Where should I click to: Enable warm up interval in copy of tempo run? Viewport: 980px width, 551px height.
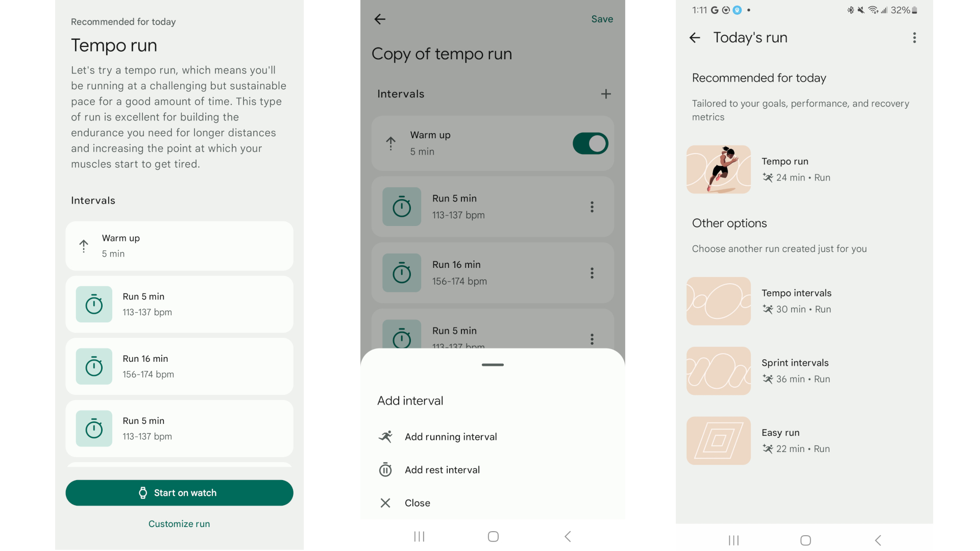pos(591,143)
